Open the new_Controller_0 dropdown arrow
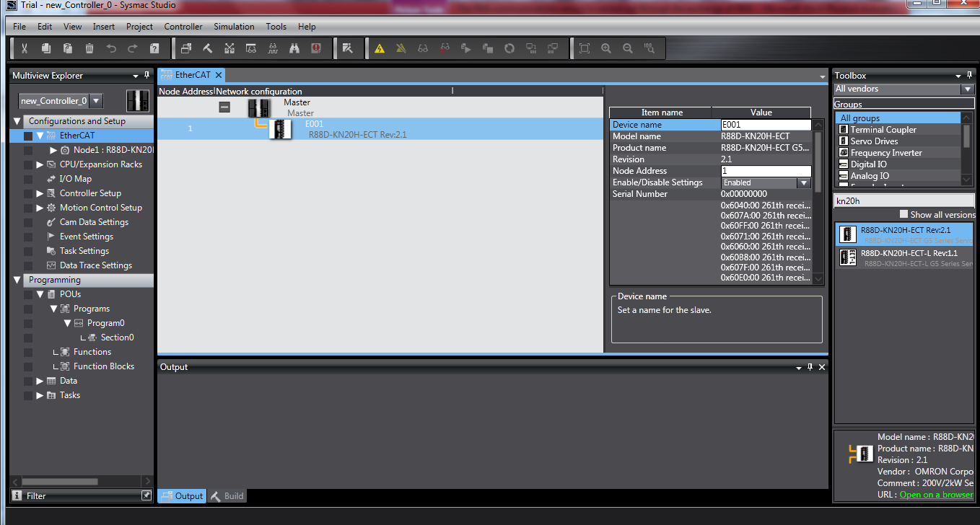This screenshot has height=525, width=980. pos(96,101)
